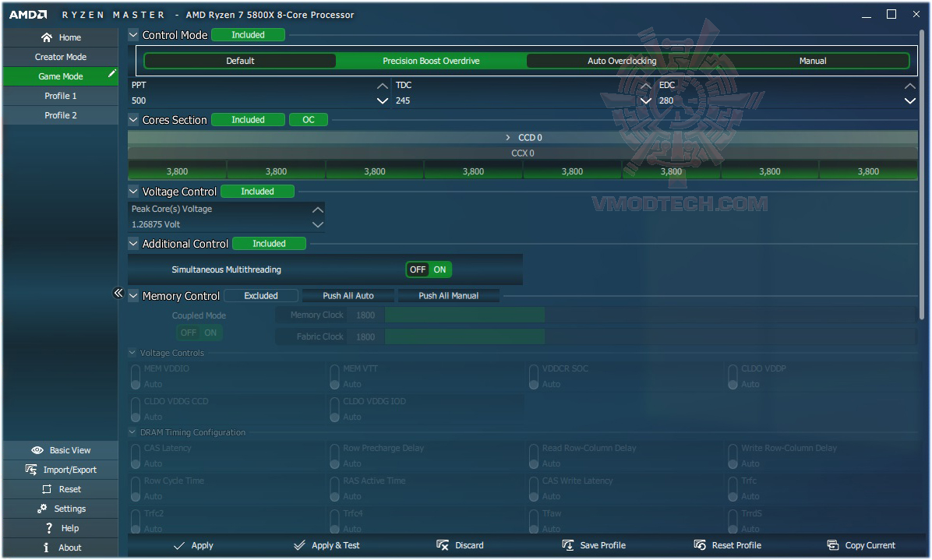Click the Apply & Test icon
This screenshot has height=560, width=932.
[x=299, y=545]
